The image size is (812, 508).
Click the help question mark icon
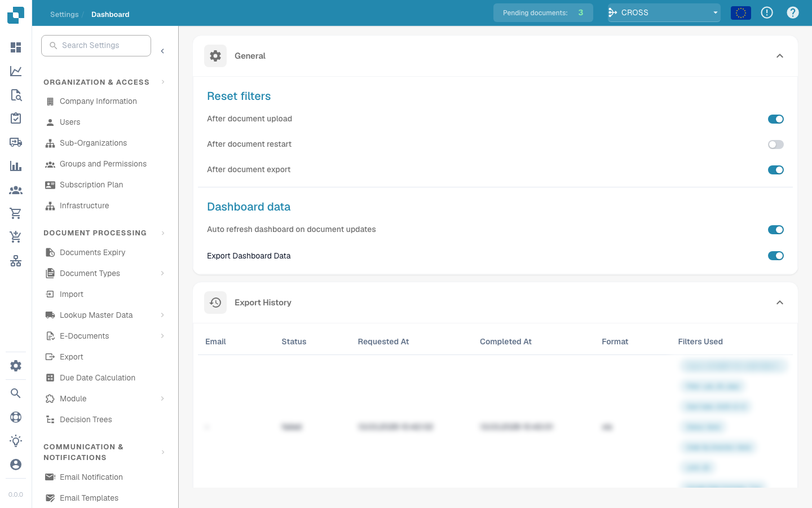click(793, 12)
